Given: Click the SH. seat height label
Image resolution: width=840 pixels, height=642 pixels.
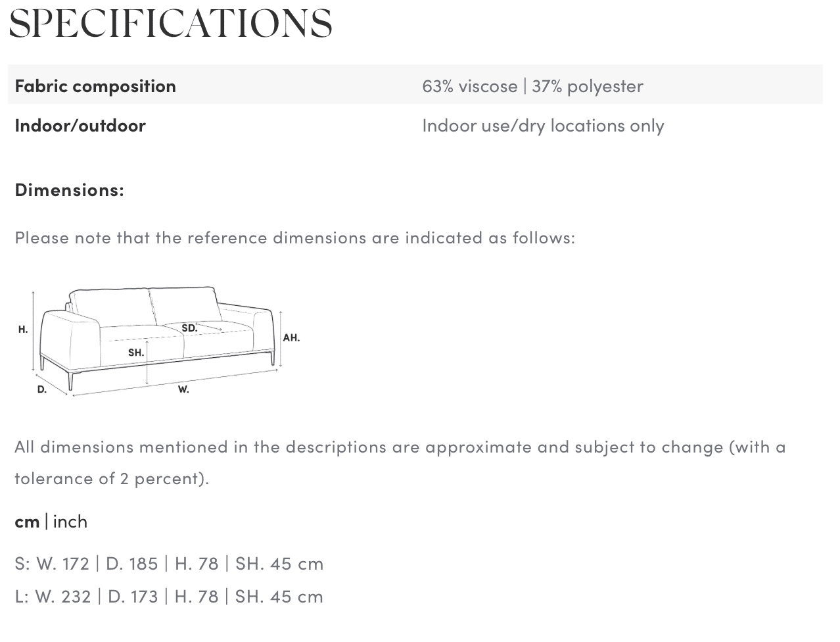Looking at the screenshot, I should pyautogui.click(x=135, y=353).
